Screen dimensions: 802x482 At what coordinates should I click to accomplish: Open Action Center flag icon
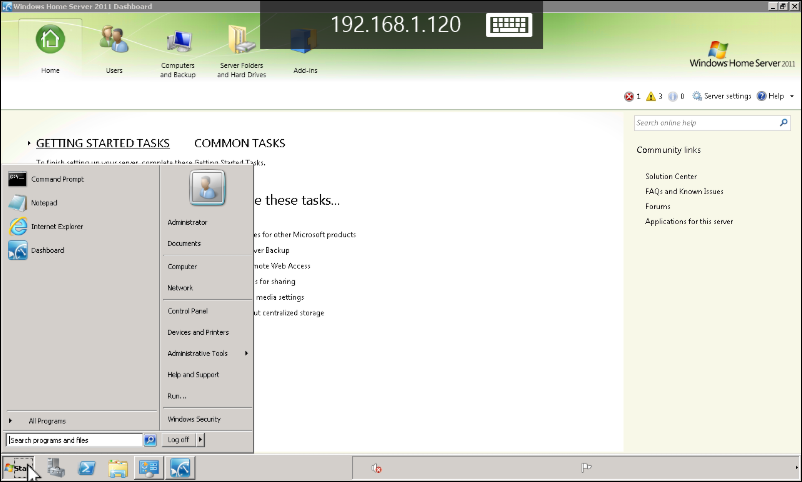pos(586,468)
